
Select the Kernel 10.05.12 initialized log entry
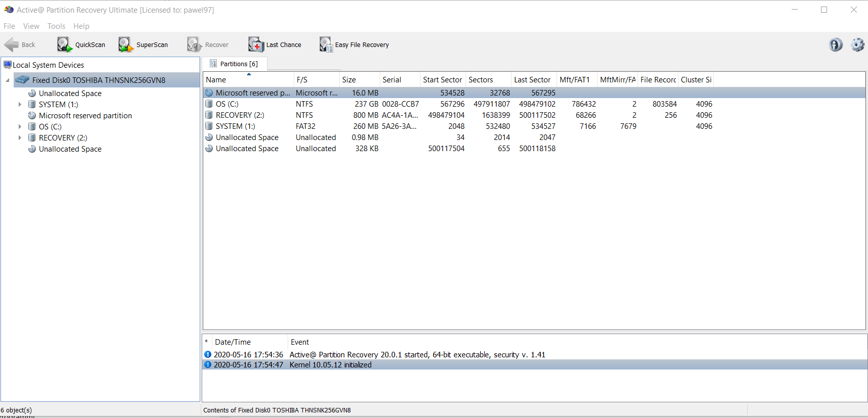(534, 365)
